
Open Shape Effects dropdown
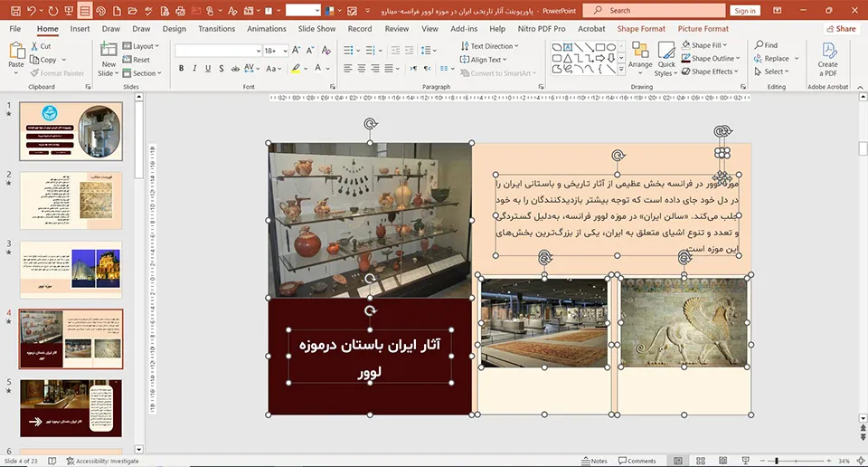[710, 71]
